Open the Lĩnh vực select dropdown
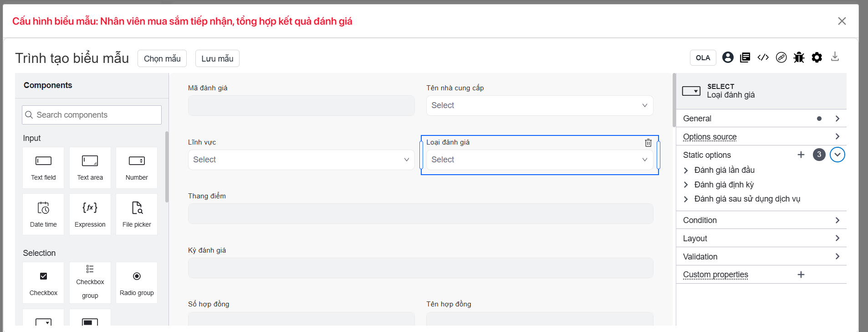This screenshot has width=868, height=332. point(301,160)
